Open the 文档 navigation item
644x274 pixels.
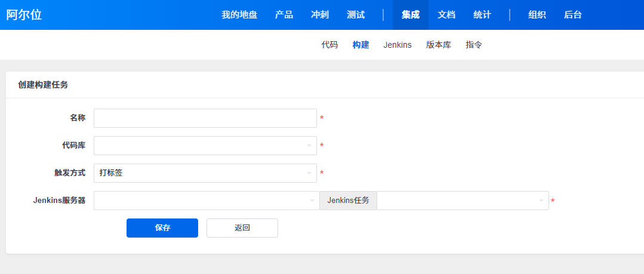pos(446,15)
